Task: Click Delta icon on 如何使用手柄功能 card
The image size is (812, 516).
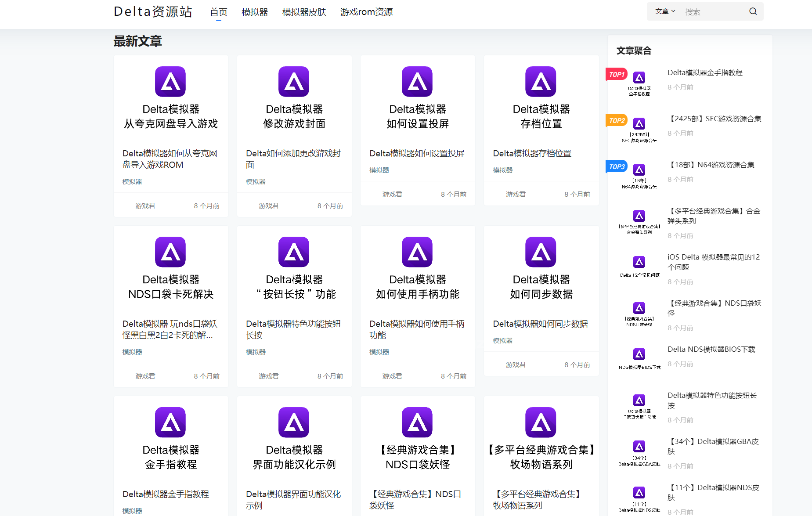Action: point(417,252)
